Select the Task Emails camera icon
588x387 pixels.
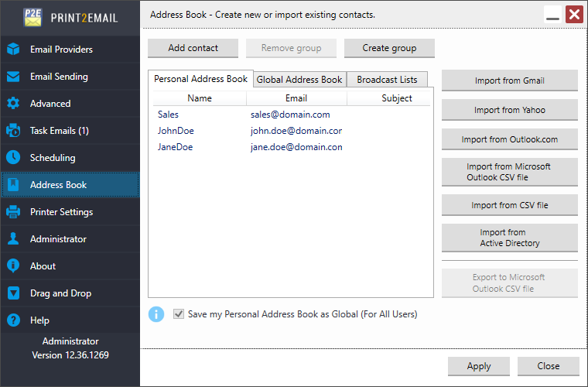pyautogui.click(x=13, y=131)
